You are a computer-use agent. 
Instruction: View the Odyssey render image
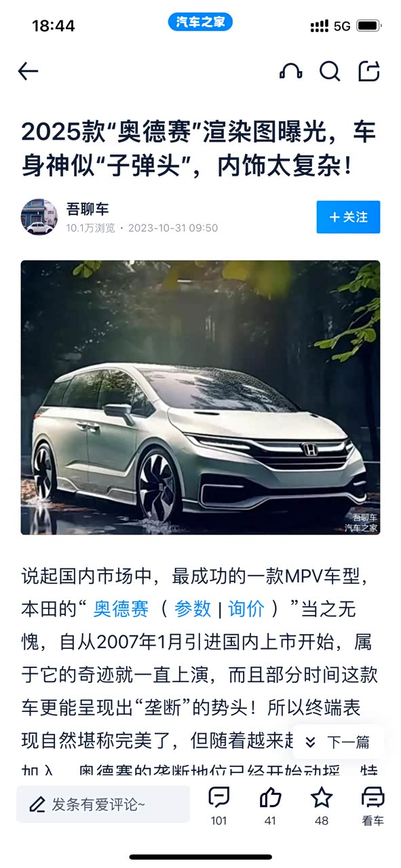200,397
